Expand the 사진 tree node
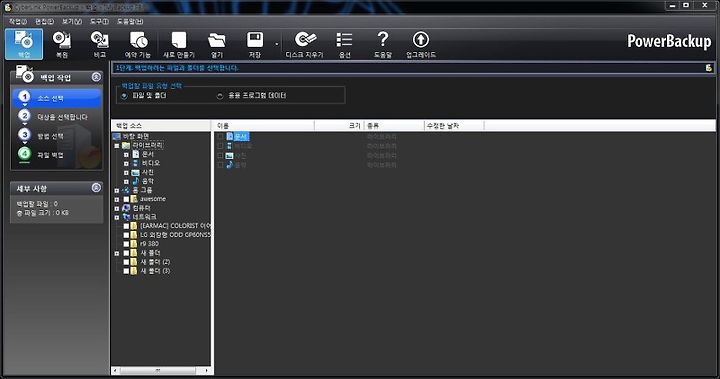Image resolution: width=720 pixels, height=379 pixels. 126,173
